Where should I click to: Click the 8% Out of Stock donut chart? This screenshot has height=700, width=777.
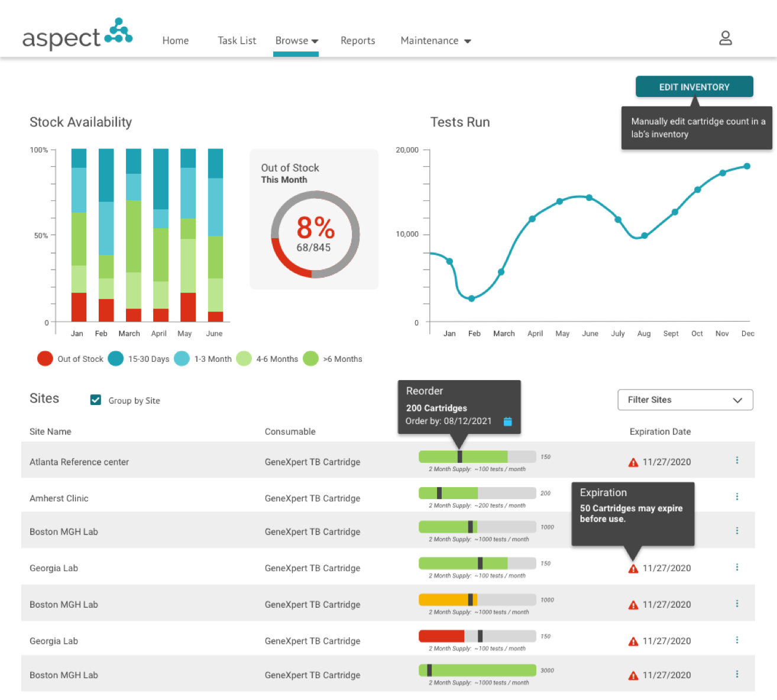[315, 234]
